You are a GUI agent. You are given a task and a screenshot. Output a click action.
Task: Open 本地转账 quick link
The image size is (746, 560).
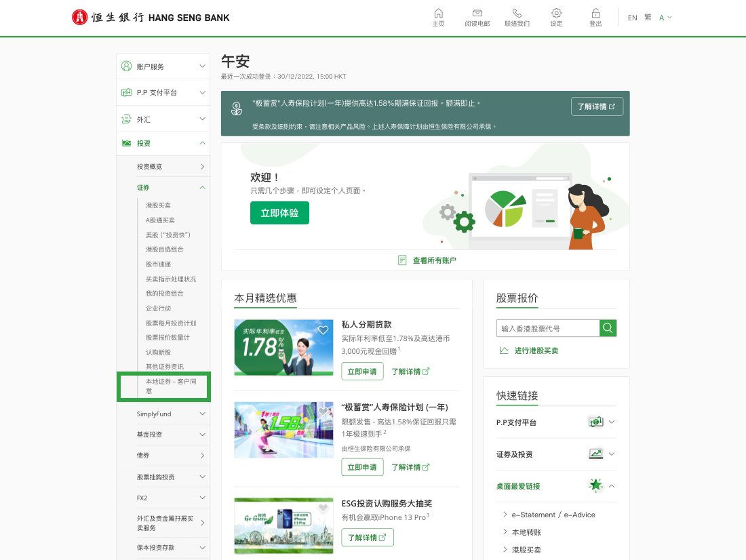tap(526, 532)
